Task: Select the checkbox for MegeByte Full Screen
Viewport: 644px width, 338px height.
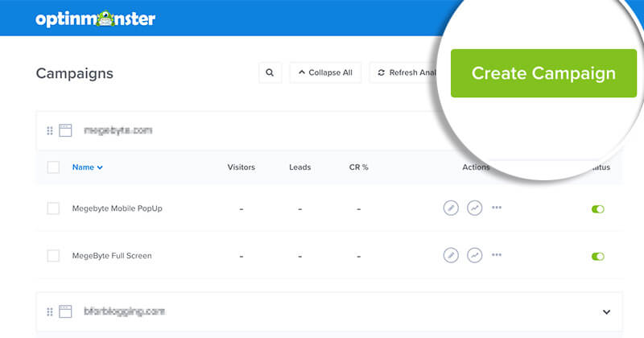Action: pos(53,255)
